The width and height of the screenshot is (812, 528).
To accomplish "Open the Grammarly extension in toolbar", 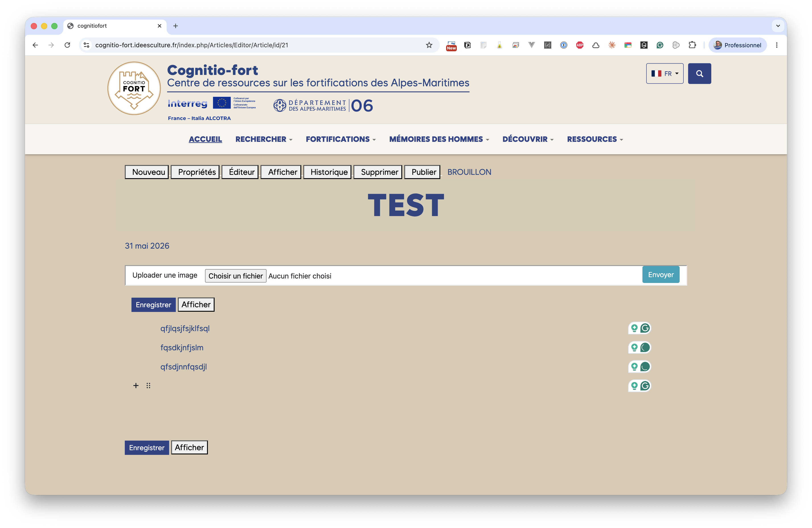I will click(660, 45).
